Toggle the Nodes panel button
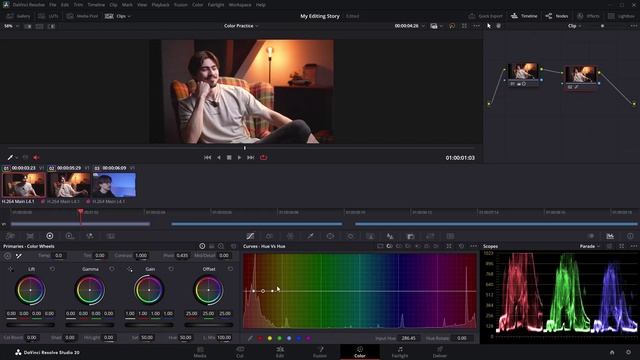The height and width of the screenshot is (360, 640). coord(557,16)
